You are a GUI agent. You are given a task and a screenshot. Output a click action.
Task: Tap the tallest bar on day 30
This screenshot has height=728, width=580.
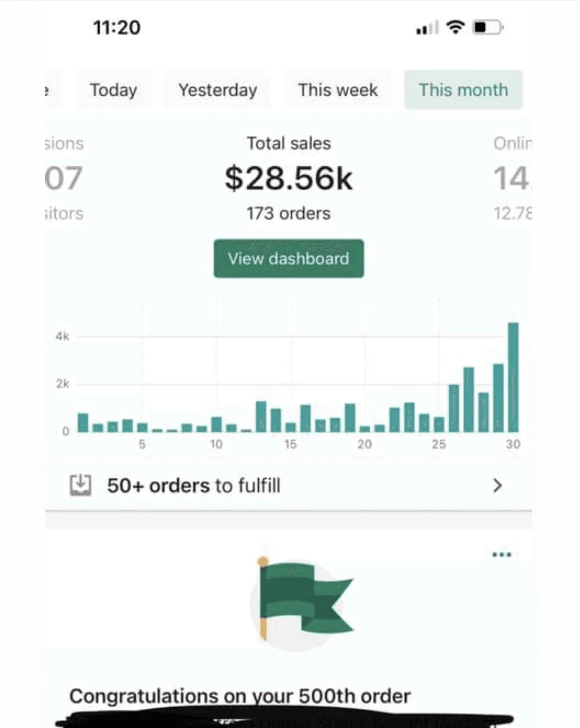[x=513, y=377]
